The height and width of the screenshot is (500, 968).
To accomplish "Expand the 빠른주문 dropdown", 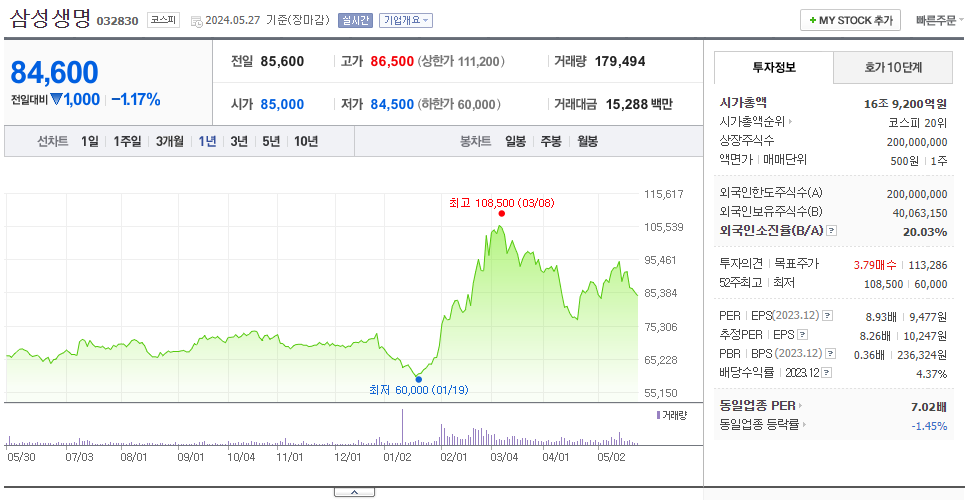I will coord(940,20).
